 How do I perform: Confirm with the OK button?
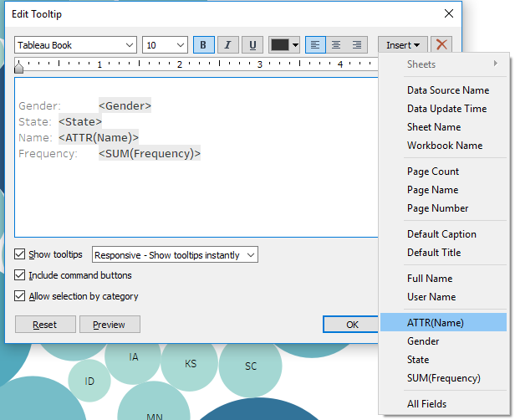tap(351, 325)
